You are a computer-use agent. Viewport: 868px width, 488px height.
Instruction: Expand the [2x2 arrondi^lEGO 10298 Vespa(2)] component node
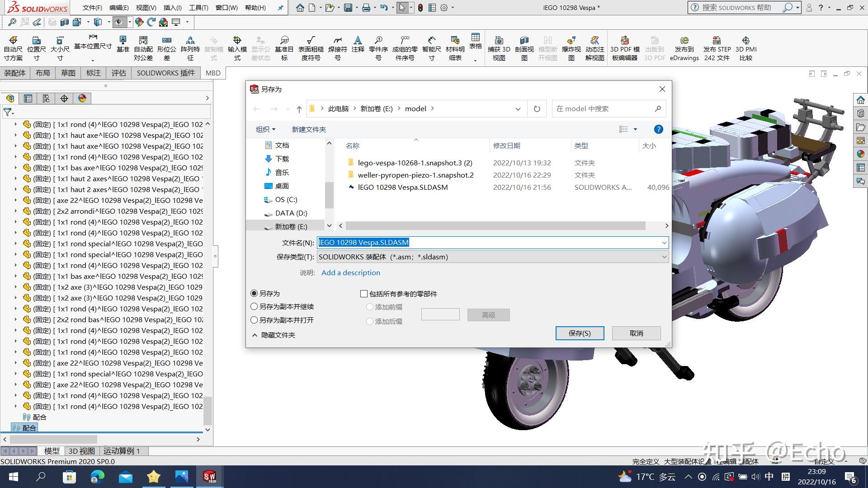[15, 211]
